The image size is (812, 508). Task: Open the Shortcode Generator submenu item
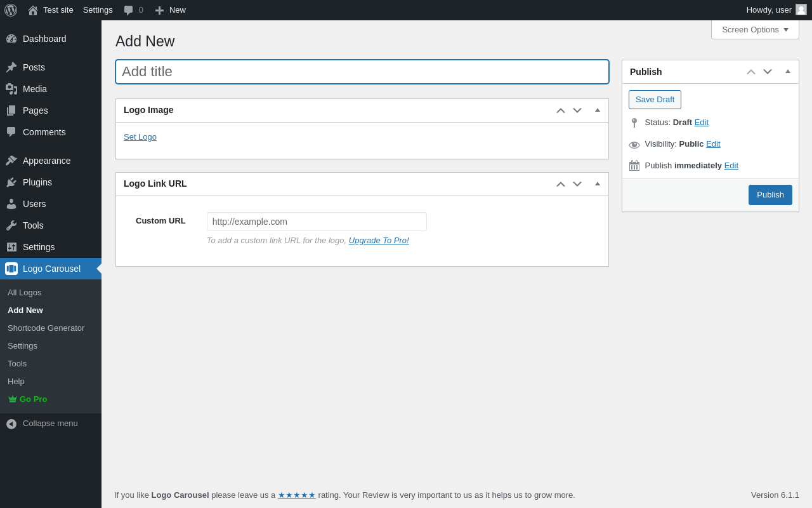click(46, 328)
